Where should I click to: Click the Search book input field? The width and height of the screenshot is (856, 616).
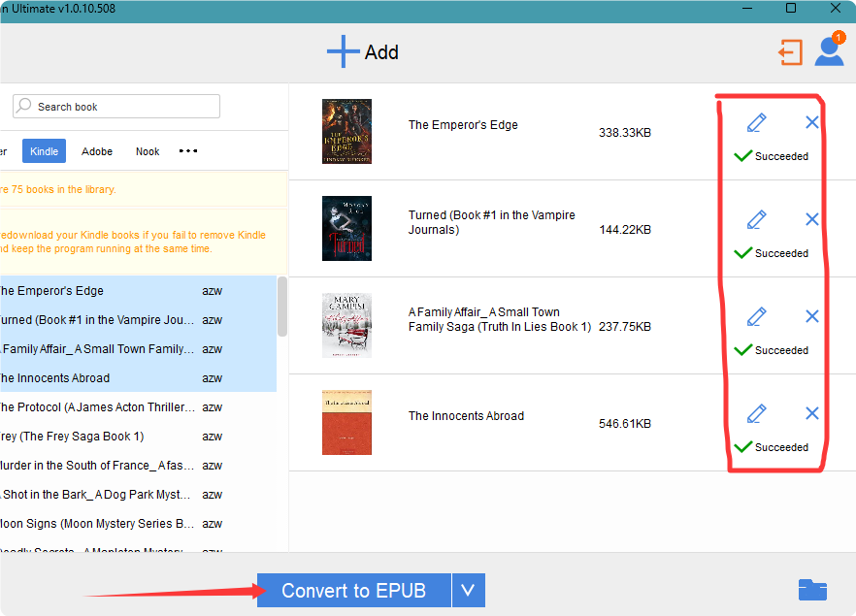115,106
